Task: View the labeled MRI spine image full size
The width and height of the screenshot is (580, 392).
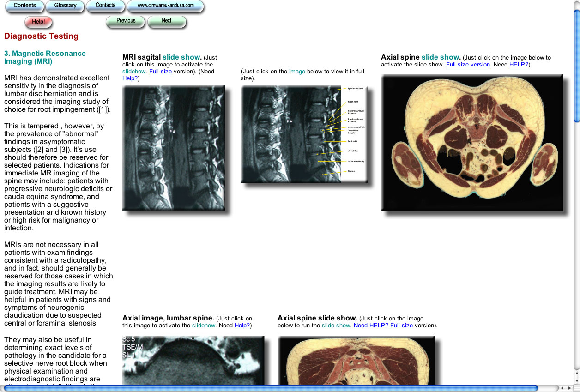Action: point(304,134)
